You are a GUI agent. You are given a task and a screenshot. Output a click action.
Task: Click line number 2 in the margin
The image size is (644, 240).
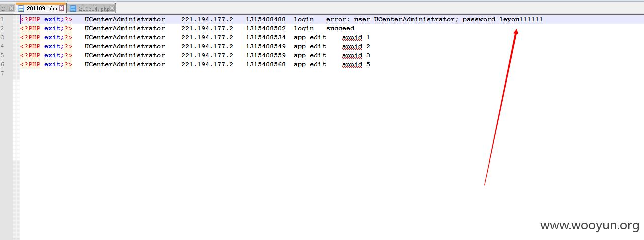(x=2, y=28)
